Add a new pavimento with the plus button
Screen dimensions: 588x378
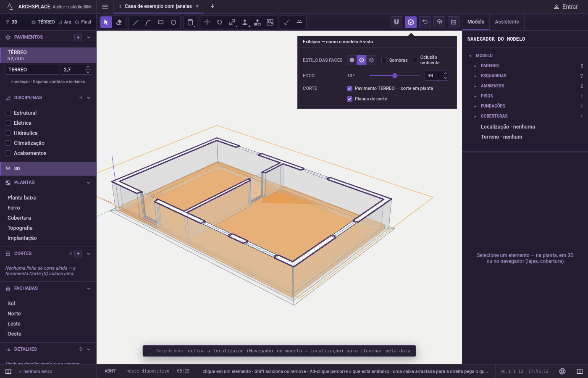78,37
